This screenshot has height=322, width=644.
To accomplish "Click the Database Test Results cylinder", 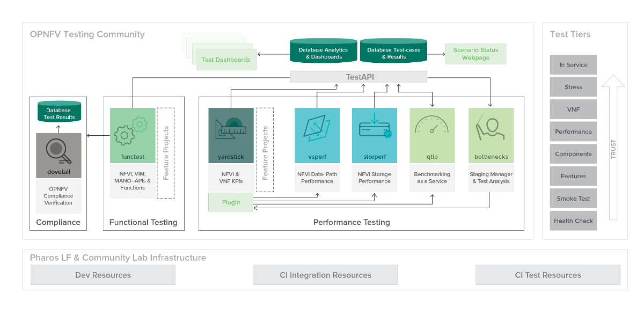I will (x=58, y=112).
